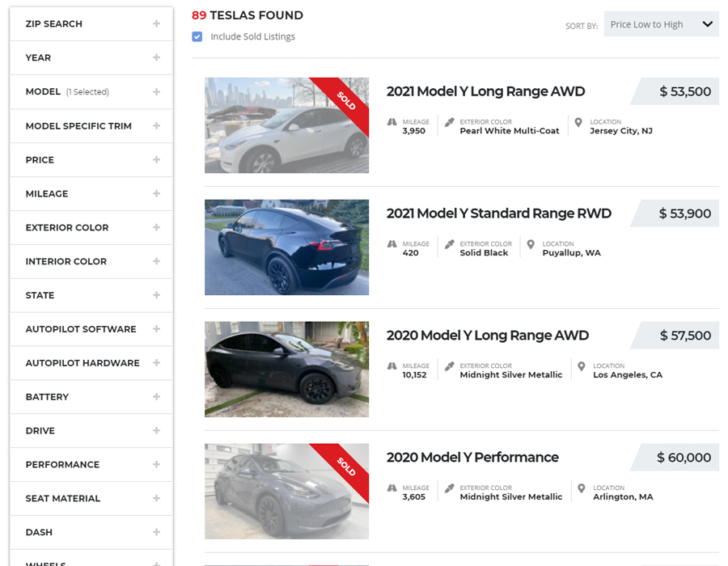
Task: Click the plus icon next to Zip Search
Action: (156, 24)
